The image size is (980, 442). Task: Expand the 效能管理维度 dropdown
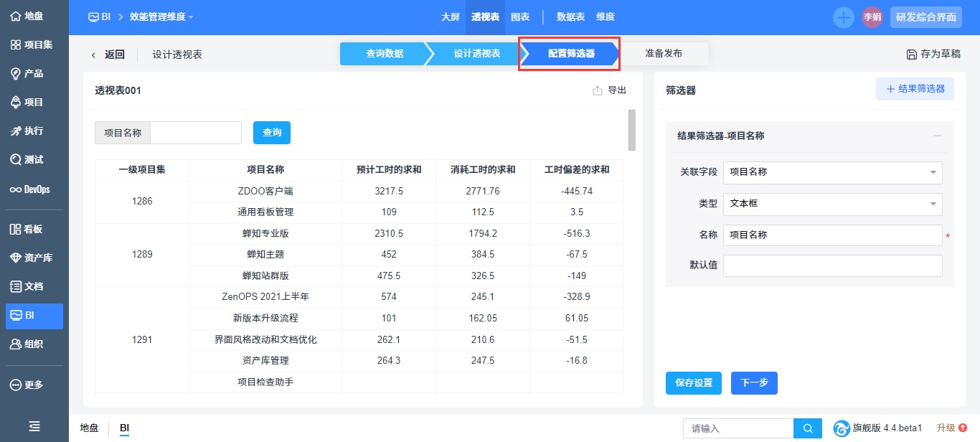161,17
